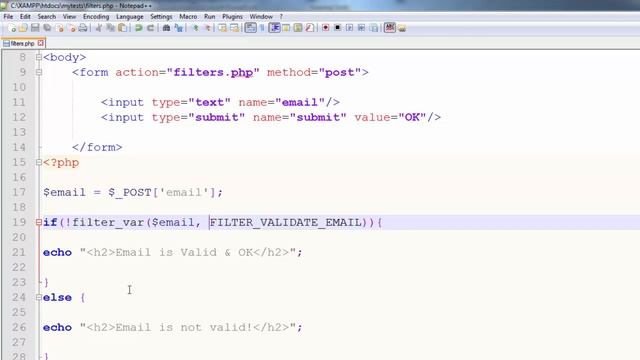Save the document with the Save icon

click(x=35, y=28)
